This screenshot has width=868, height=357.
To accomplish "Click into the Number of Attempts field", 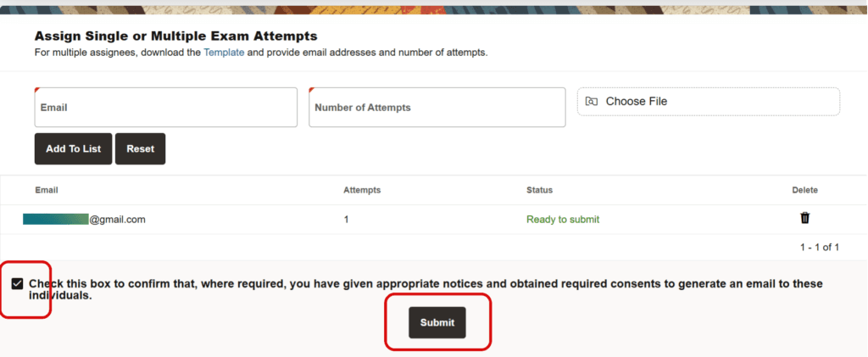I will (x=437, y=108).
